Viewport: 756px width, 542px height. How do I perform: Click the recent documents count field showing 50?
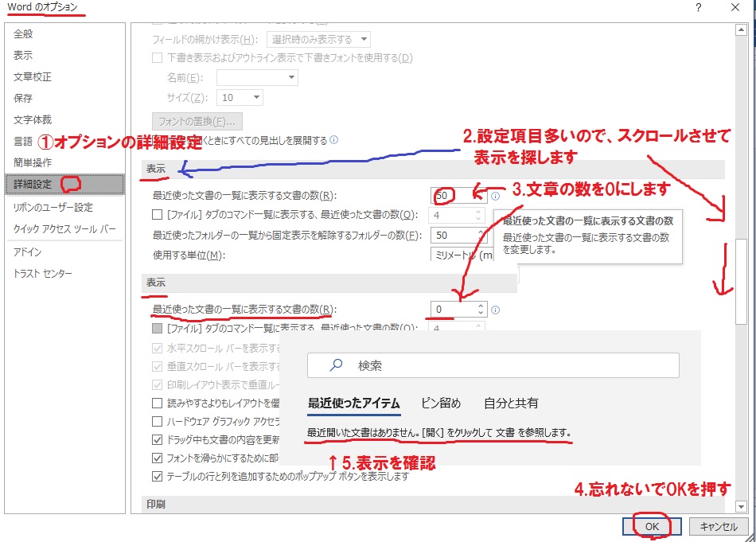(458, 196)
